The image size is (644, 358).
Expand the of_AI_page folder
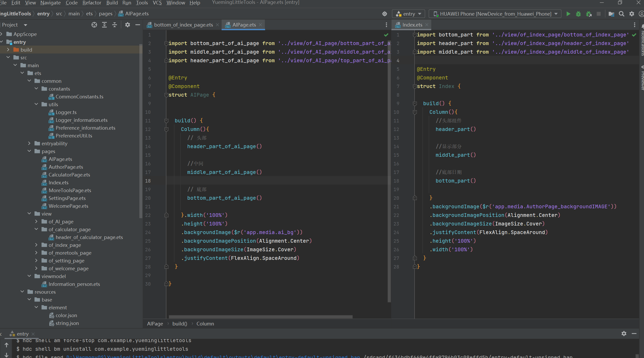point(36,221)
